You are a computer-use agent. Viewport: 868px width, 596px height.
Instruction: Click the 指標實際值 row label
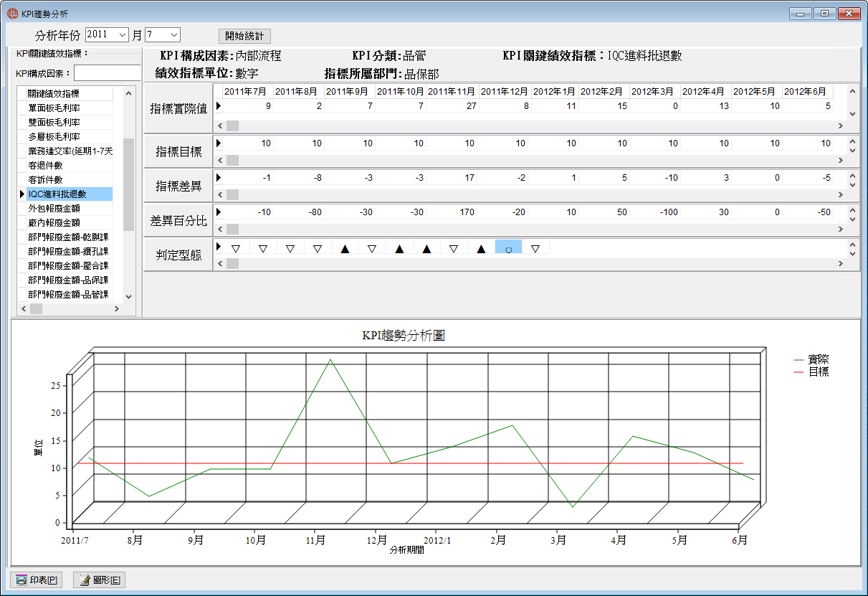178,109
